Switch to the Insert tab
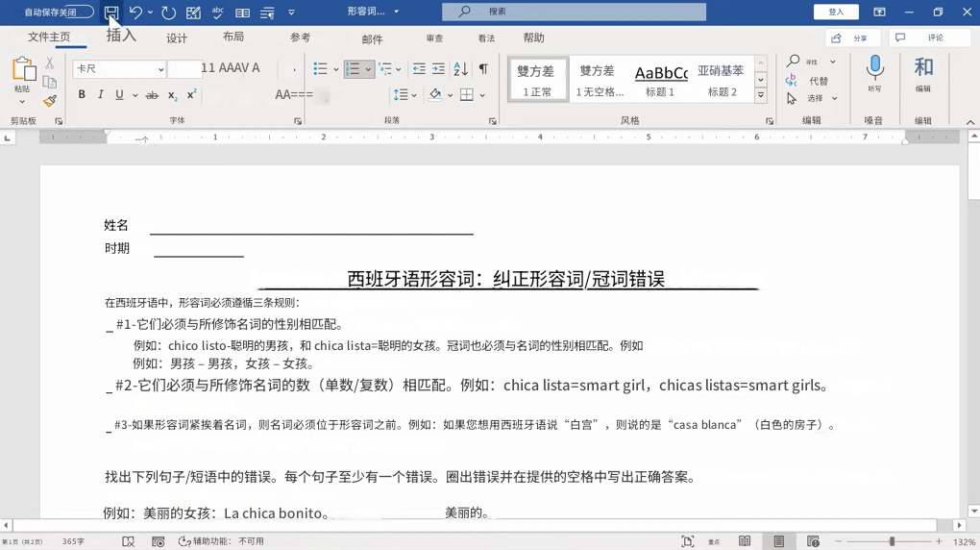Viewport: 980px width, 550px height. pos(121,36)
